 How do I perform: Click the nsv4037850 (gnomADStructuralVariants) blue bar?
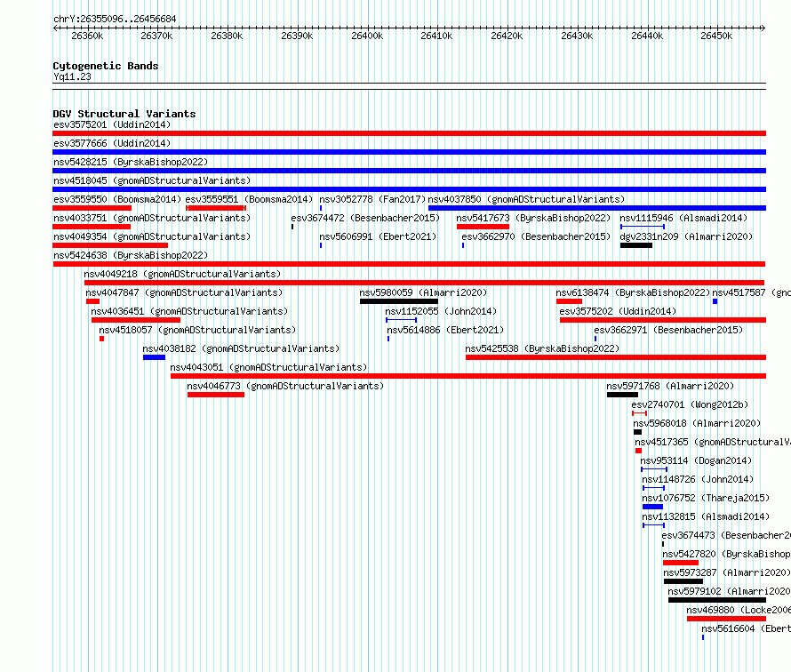coord(597,208)
